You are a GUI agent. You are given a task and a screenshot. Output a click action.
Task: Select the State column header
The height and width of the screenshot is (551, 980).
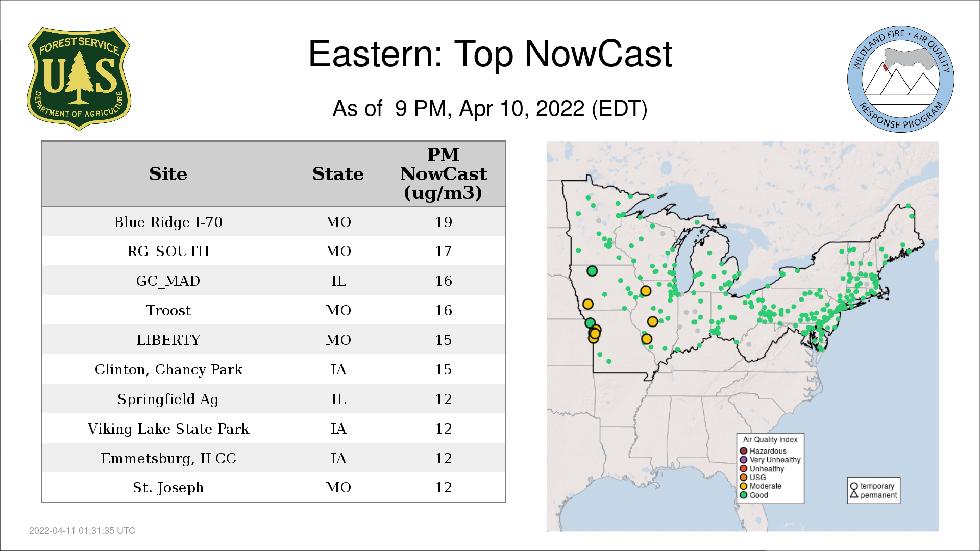coord(338,174)
